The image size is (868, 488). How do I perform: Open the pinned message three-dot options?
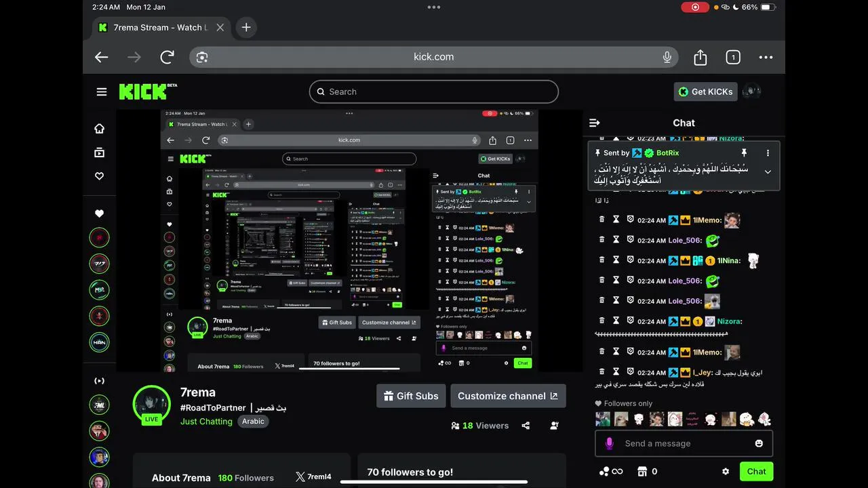[x=768, y=153]
